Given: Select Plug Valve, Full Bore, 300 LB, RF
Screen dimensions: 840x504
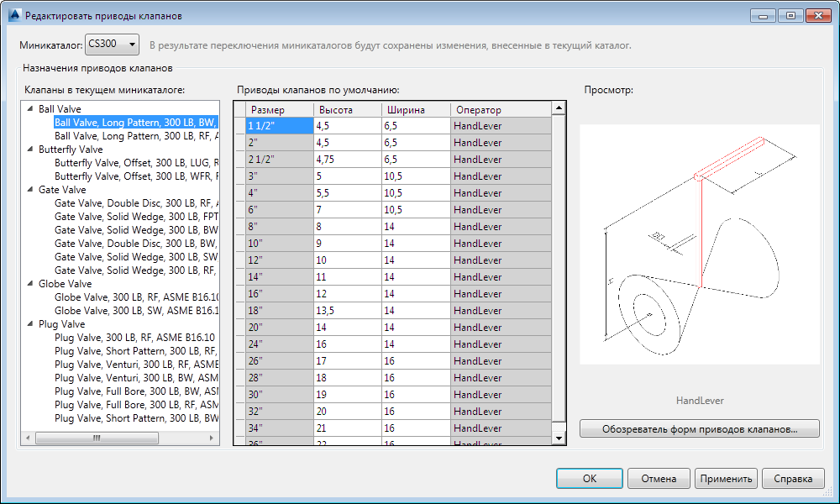Looking at the screenshot, I should tap(137, 405).
